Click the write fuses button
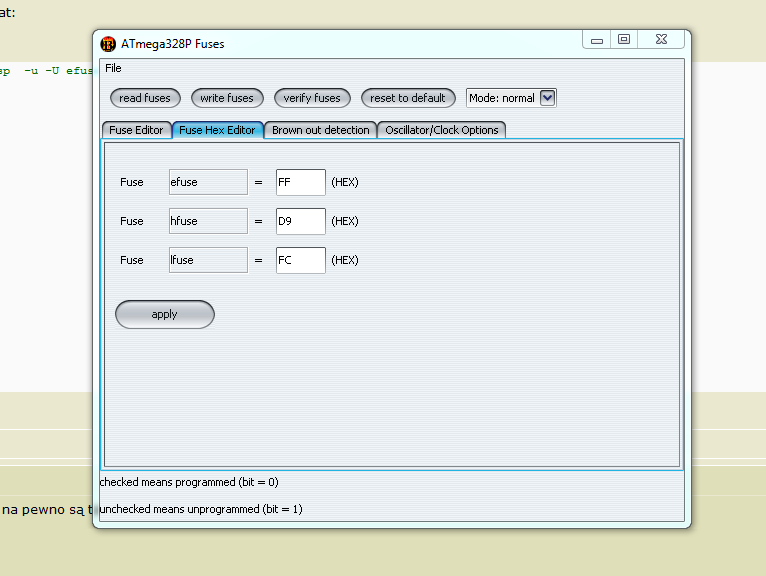The image size is (766, 576). coord(227,98)
